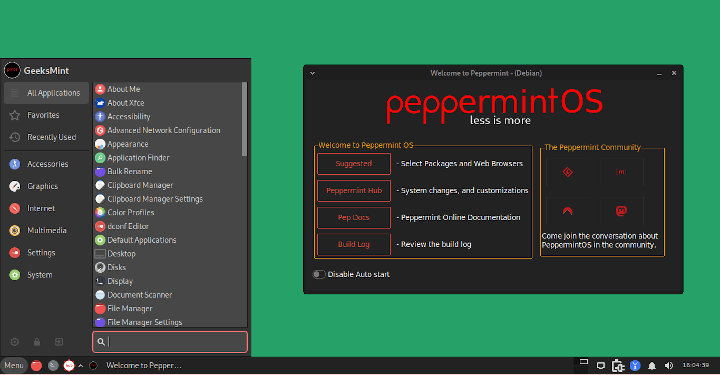This screenshot has width=720, height=375.
Task: Open the Welcome window title menu arrow
Action: [312, 73]
